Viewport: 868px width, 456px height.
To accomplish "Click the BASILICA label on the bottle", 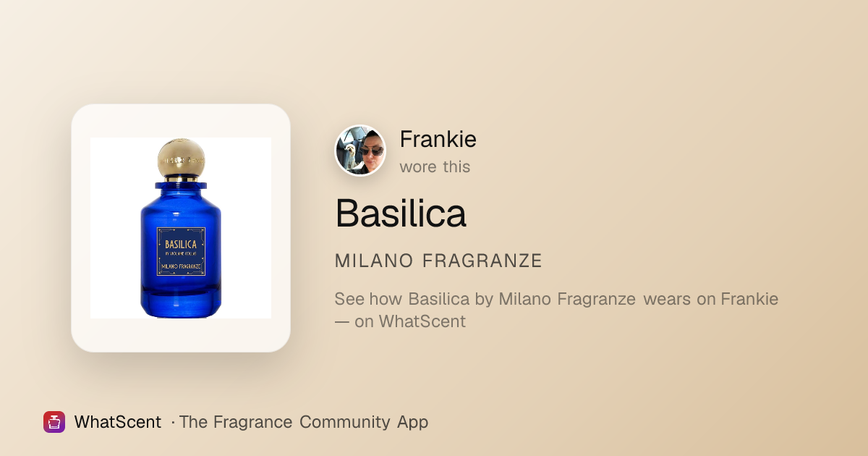I will [x=181, y=244].
